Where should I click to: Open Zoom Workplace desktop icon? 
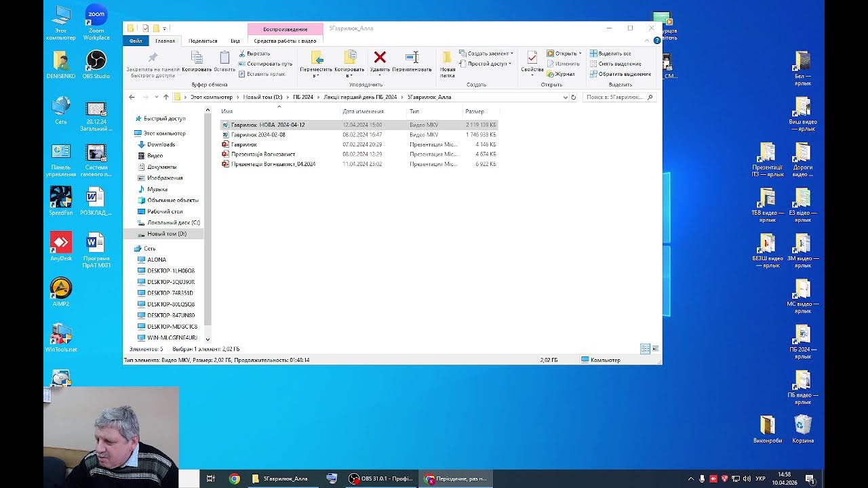tap(96, 23)
